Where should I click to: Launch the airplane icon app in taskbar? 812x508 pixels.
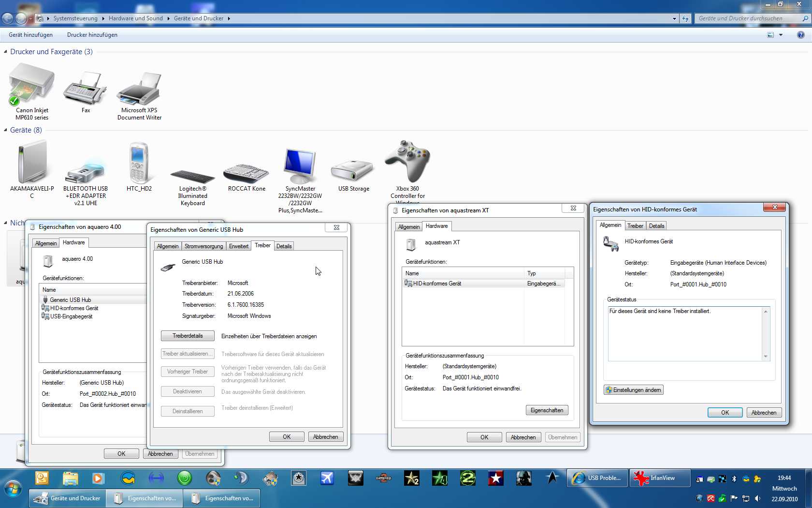327,478
